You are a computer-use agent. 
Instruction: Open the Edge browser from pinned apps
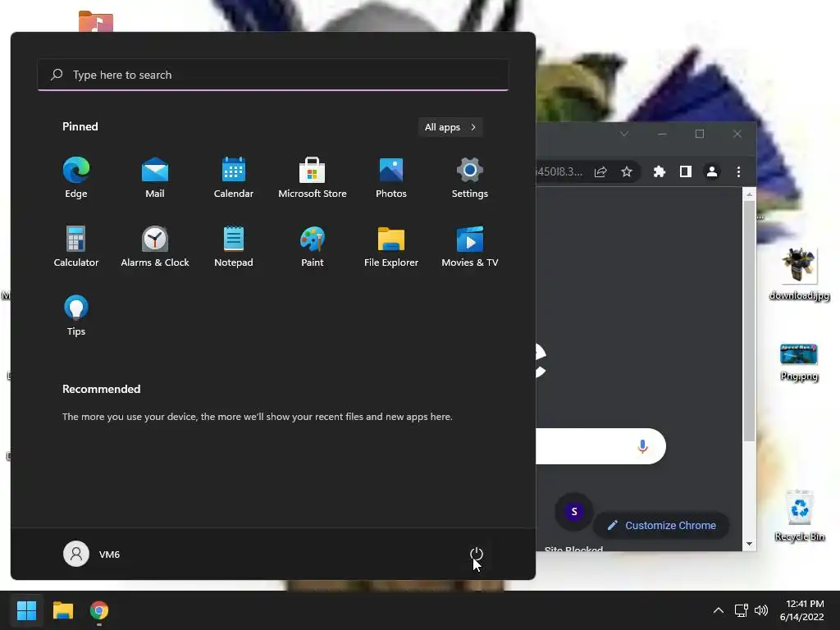tap(76, 178)
